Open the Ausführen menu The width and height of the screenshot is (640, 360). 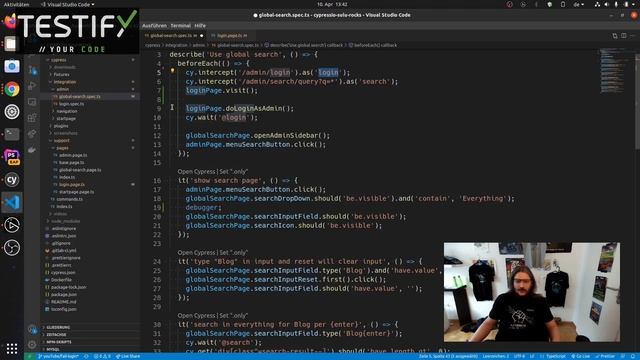[154, 26]
